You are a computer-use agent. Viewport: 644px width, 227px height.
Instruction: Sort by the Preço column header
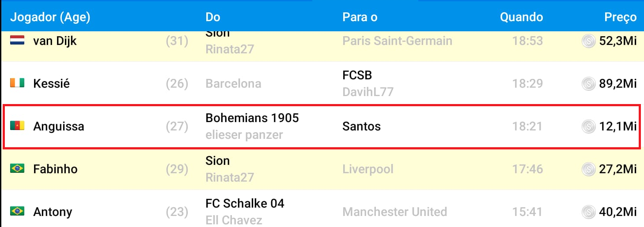[620, 18]
